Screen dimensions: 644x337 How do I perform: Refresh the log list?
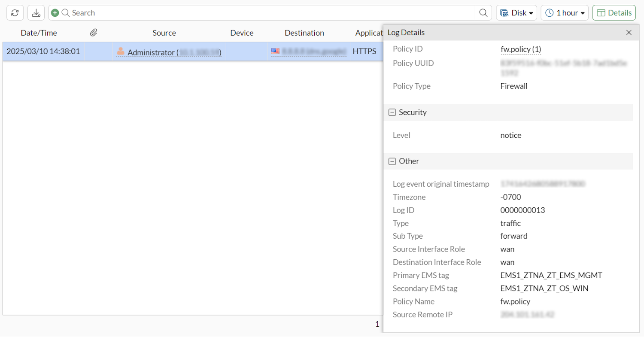coord(15,12)
